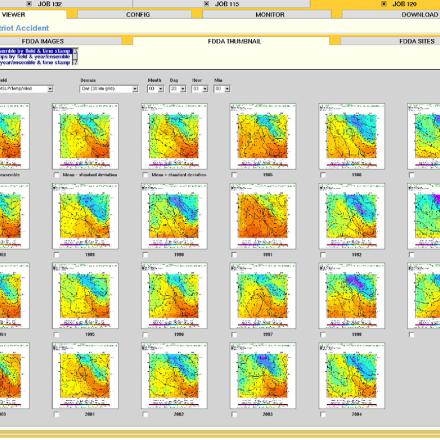
Task: Check the 2004 checkbox
Action: click(x=323, y=415)
